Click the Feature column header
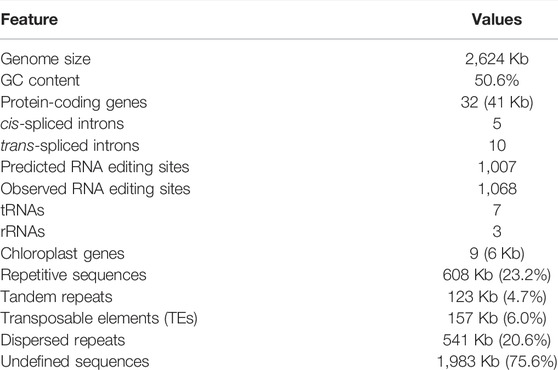Image resolution: width=558 pixels, height=370 pixels. click(x=29, y=19)
